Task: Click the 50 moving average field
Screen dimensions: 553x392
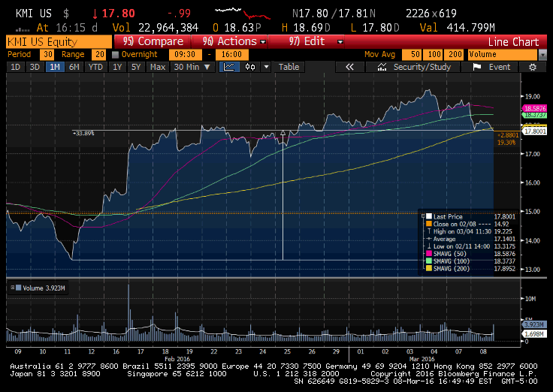Action: 412,55
